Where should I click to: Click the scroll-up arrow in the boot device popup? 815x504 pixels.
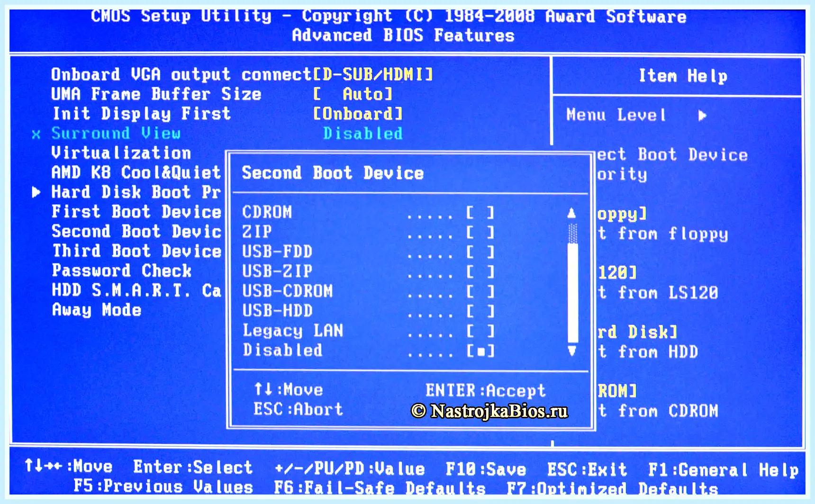572,213
